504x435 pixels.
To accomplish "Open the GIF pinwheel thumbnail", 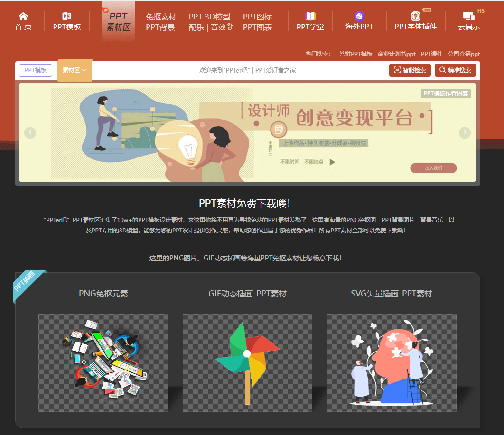I will tap(247, 362).
